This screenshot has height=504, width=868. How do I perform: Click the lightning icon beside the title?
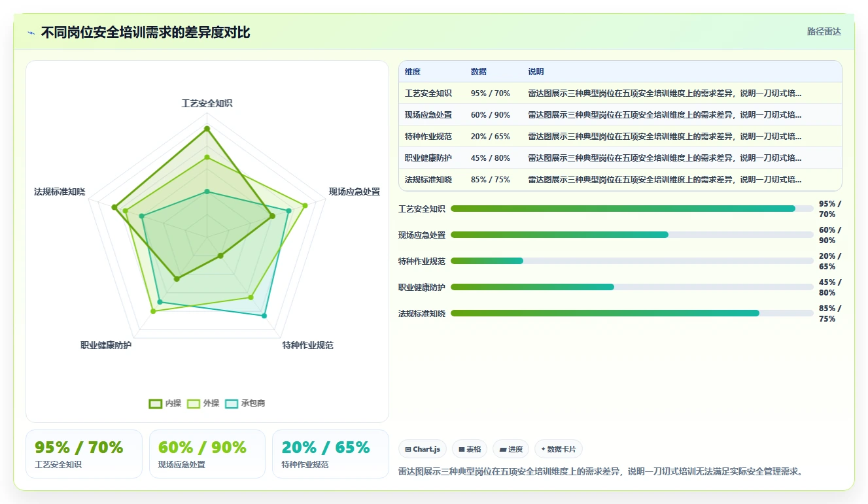pyautogui.click(x=31, y=33)
